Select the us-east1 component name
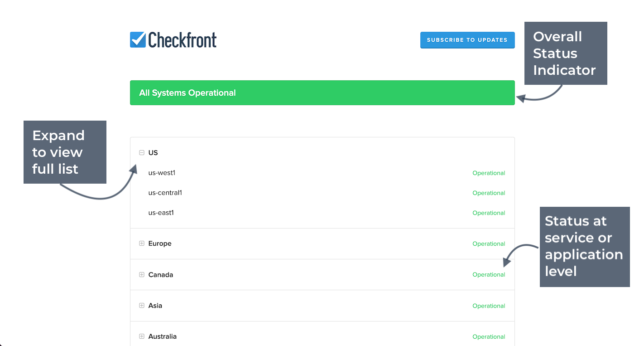The height and width of the screenshot is (346, 644). click(x=161, y=213)
